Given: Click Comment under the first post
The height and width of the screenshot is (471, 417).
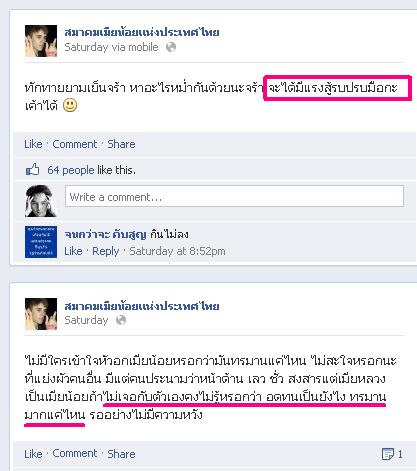Looking at the screenshot, I should point(75,144).
